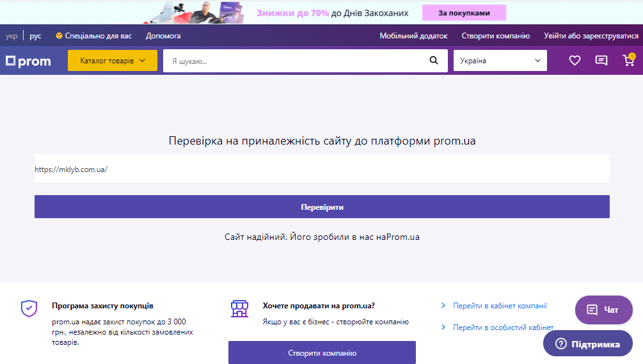
Task: Open the Допомога menu item
Action: point(163,36)
